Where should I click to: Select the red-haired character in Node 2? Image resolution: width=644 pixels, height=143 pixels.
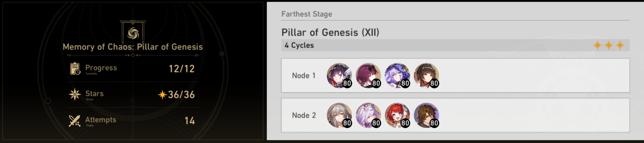pos(397,115)
